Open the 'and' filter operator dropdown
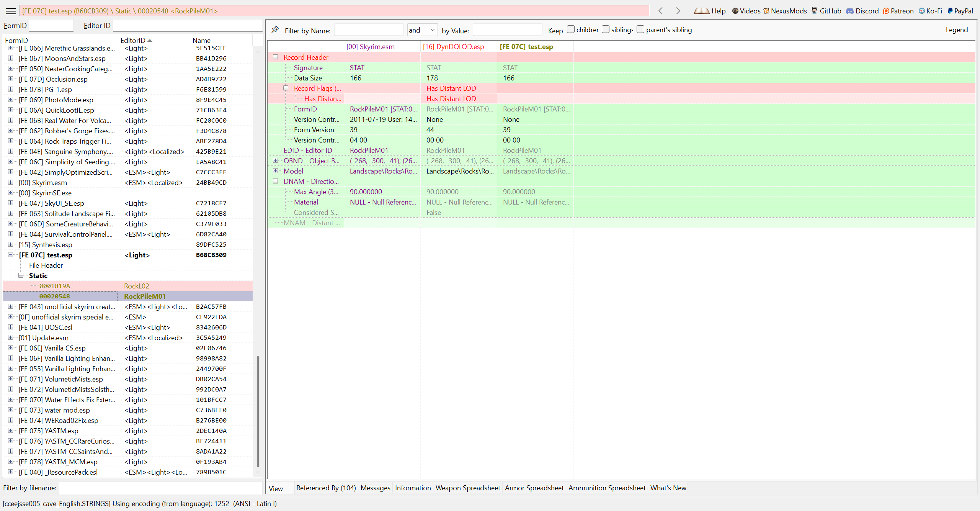Screen dimensions: 980x511 point(422,30)
